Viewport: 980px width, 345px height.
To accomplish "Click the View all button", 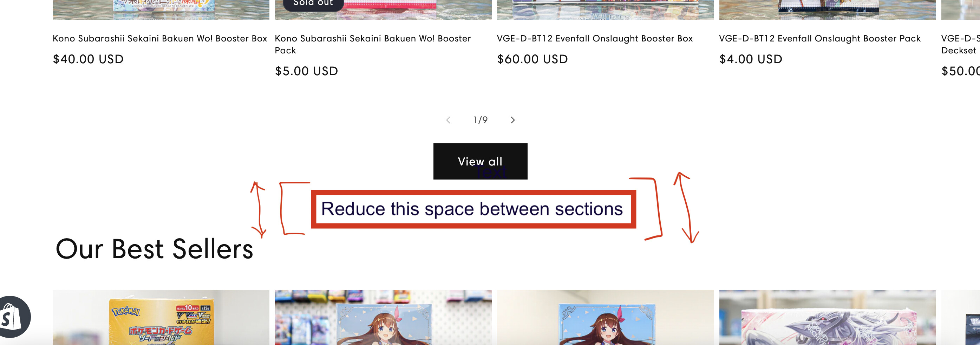I will (x=480, y=161).
